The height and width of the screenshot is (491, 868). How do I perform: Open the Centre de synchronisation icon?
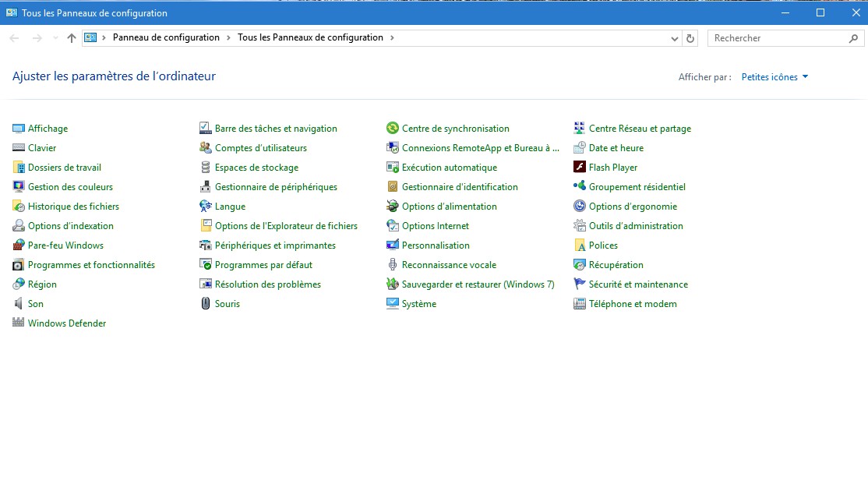(393, 129)
